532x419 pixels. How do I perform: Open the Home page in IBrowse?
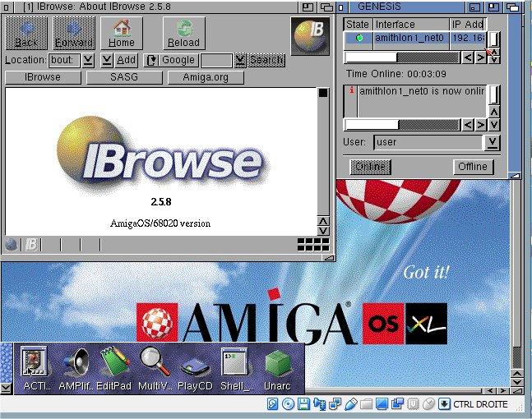122,33
